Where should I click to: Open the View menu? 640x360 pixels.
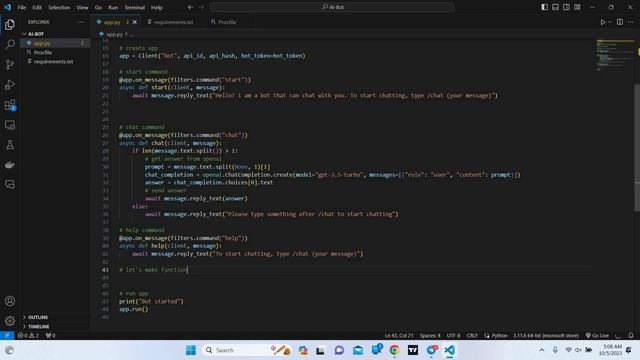(x=82, y=7)
